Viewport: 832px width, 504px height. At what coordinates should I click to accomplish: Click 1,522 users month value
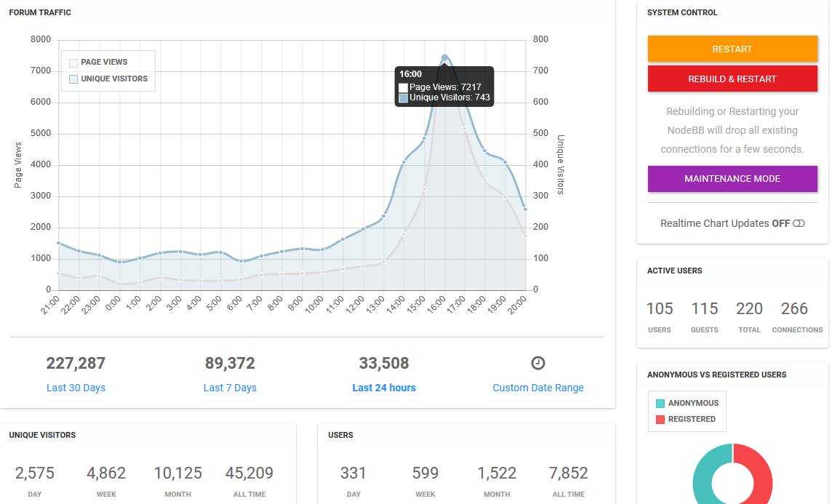[x=497, y=473]
